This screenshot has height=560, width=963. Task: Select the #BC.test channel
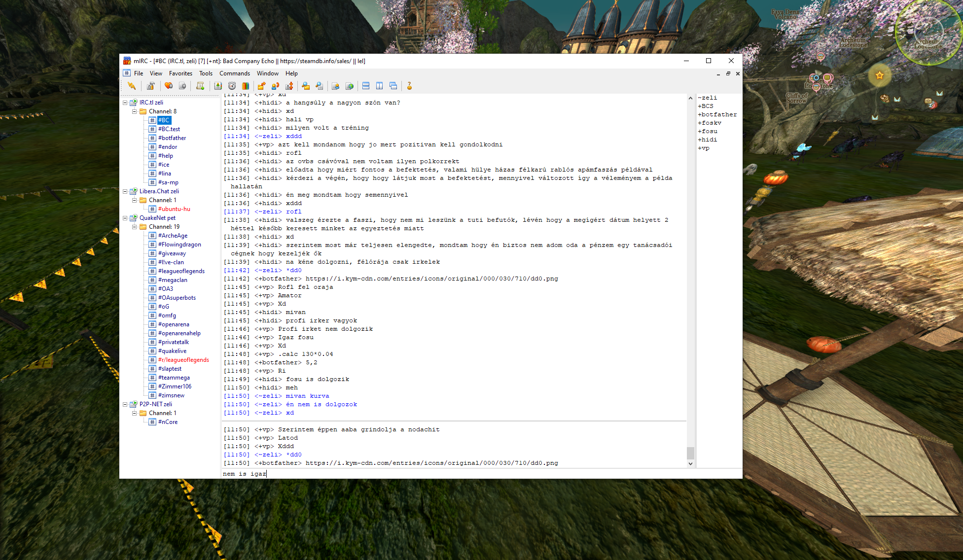[169, 129]
